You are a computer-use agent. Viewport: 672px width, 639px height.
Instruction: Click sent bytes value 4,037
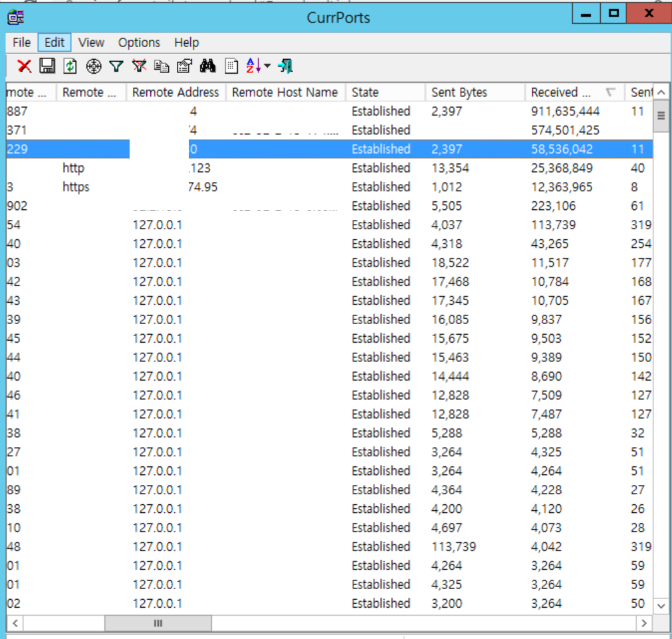(447, 225)
